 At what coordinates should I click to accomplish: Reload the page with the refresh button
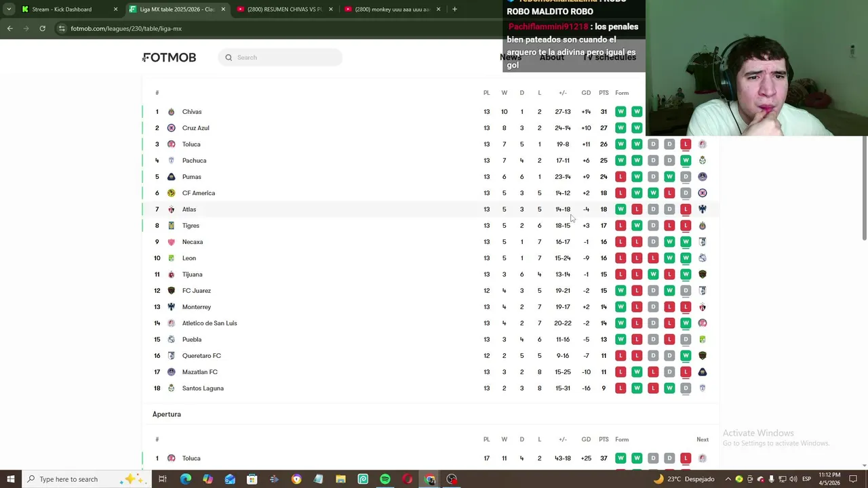pos(42,28)
